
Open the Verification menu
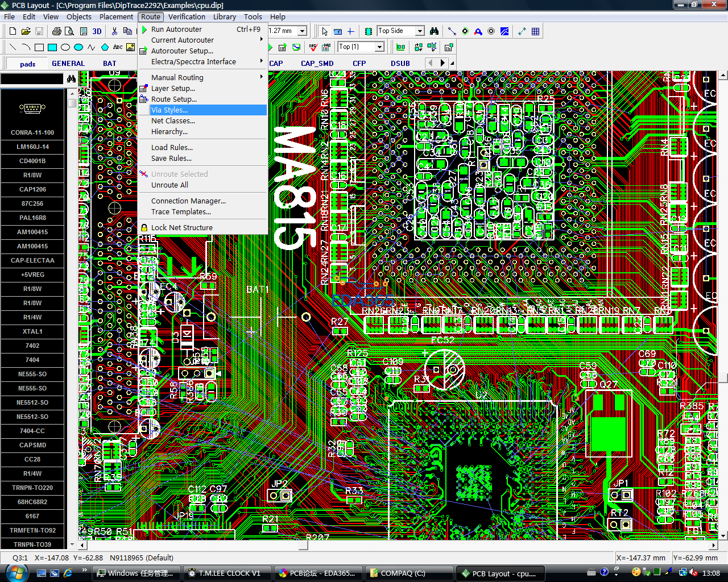pos(187,16)
